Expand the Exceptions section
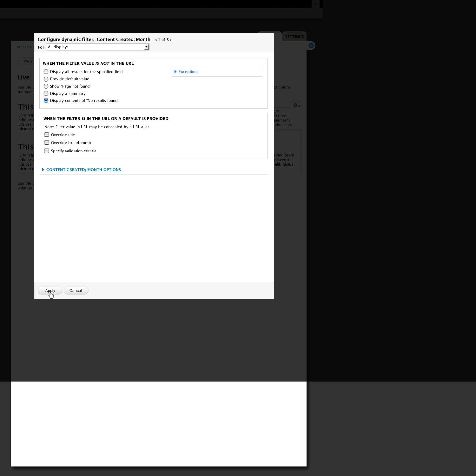 (188, 72)
